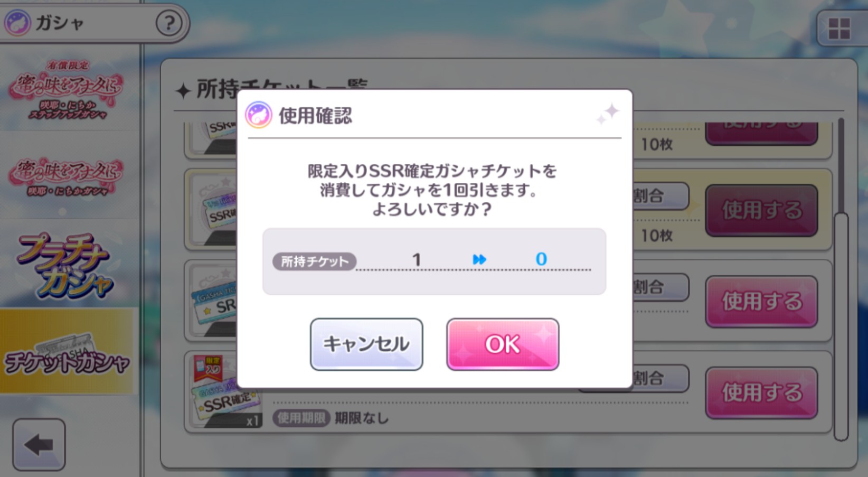
Task: Click the dark 使用する button beside 10枚
Action: tap(761, 210)
